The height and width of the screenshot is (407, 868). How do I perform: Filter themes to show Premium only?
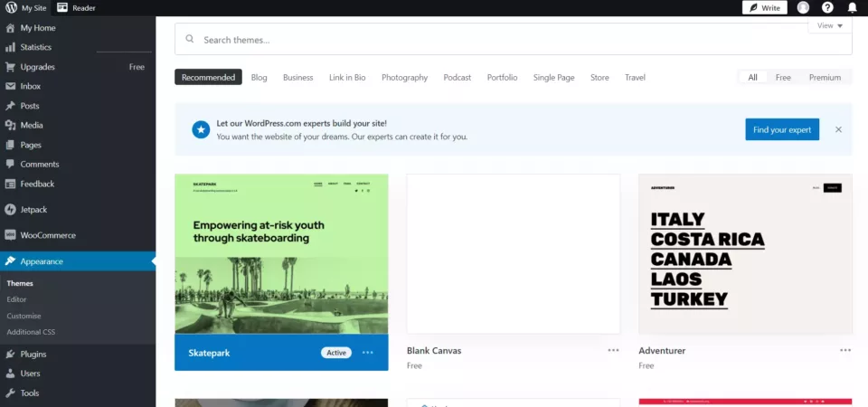pos(825,78)
